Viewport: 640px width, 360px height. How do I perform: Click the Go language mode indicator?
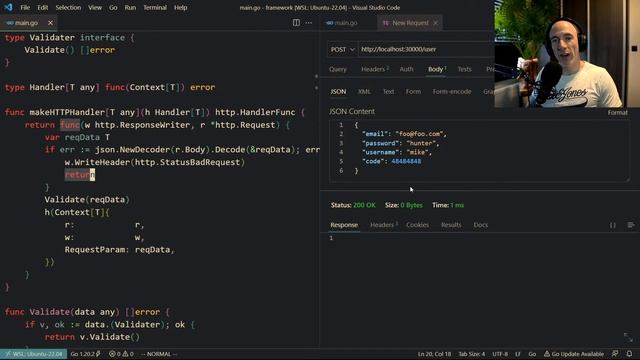[532, 354]
